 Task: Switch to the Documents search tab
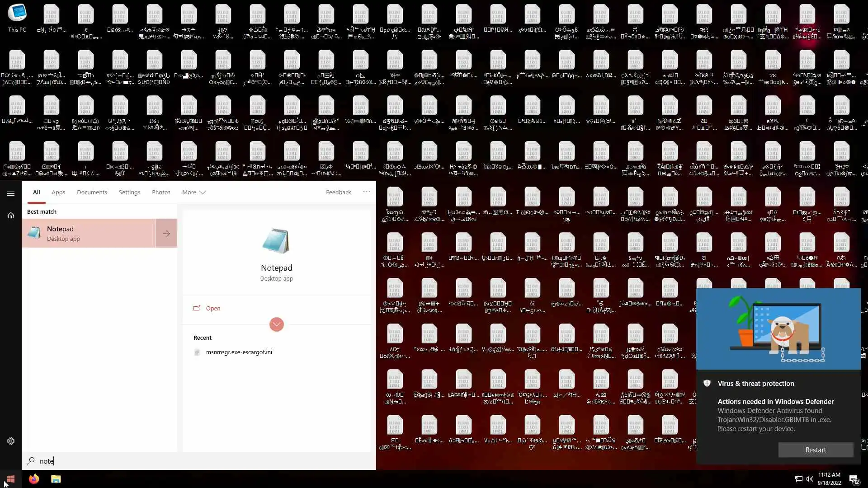pyautogui.click(x=92, y=192)
